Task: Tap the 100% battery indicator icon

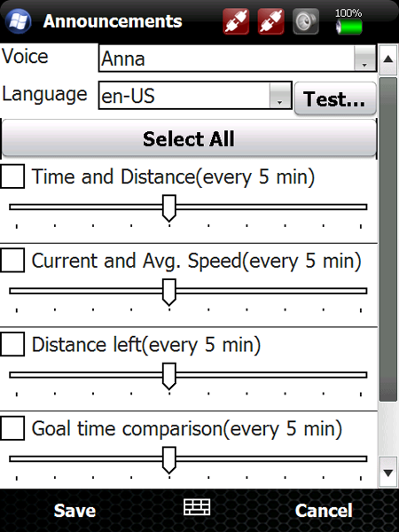Action: pyautogui.click(x=348, y=22)
